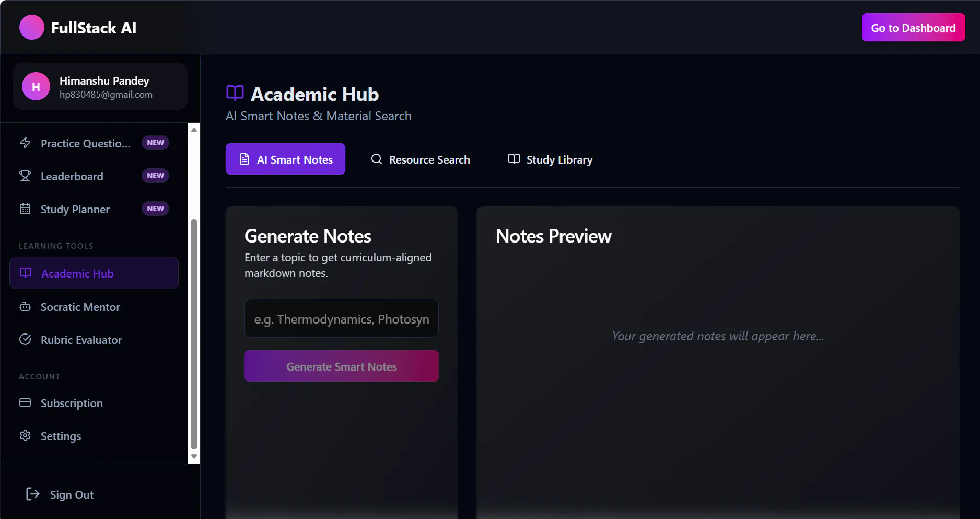The image size is (980, 519).
Task: Open Practice Questions in the sidebar
Action: tap(94, 143)
